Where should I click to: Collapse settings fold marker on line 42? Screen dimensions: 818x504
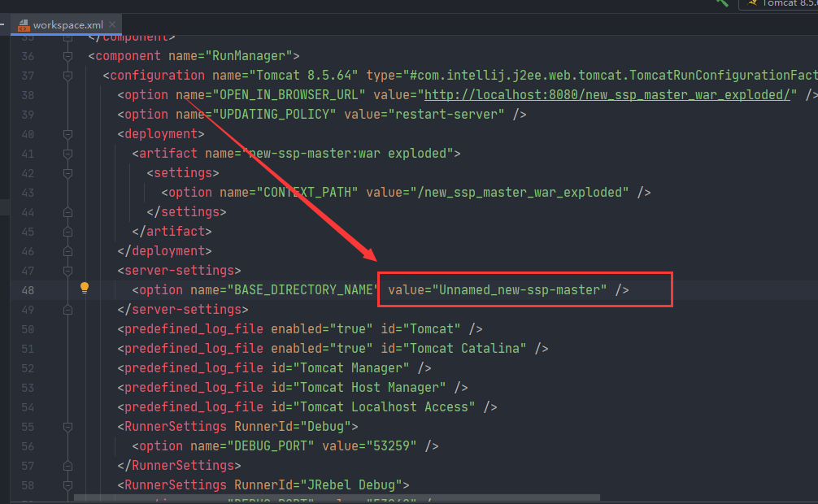[67, 173]
